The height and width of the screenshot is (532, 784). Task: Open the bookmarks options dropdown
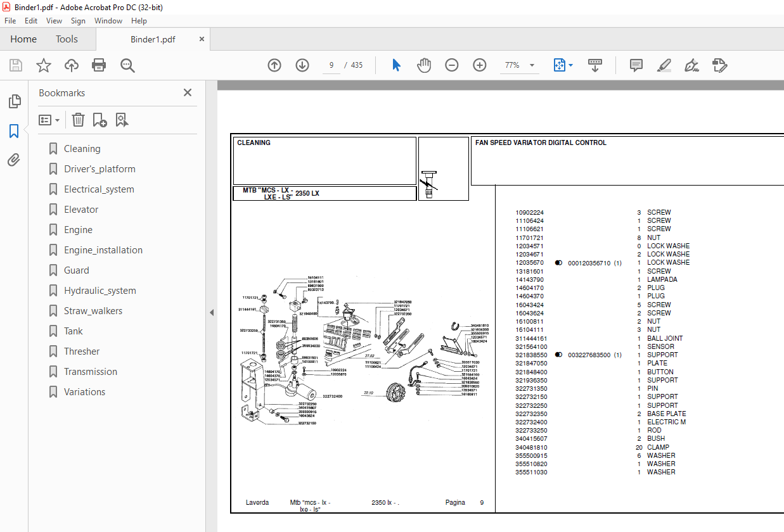pyautogui.click(x=49, y=120)
